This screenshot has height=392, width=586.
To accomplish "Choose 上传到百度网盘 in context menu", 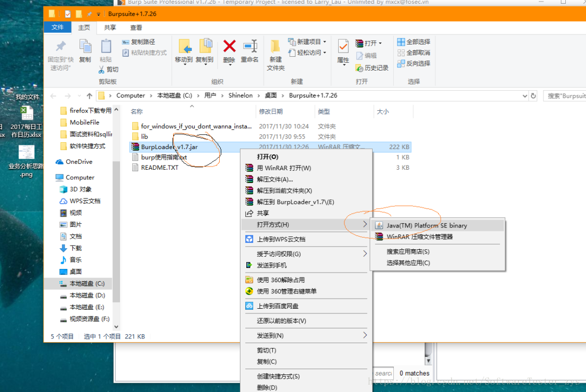I will pyautogui.click(x=306, y=306).
